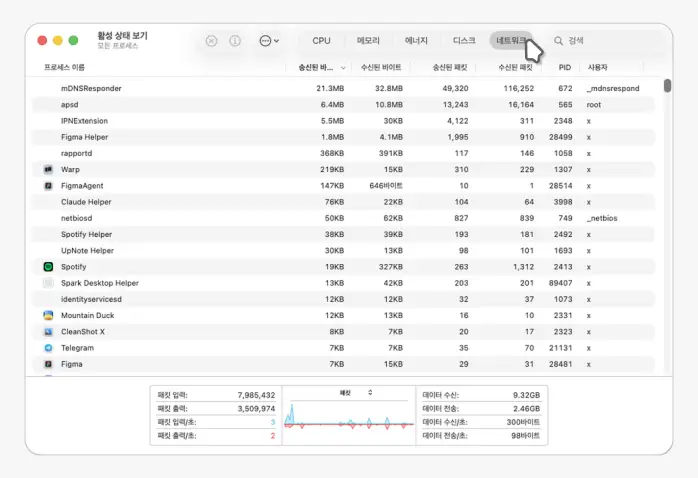Viewport: 698px width, 478px height.
Task: Select the Warp app icon
Action: tap(48, 170)
